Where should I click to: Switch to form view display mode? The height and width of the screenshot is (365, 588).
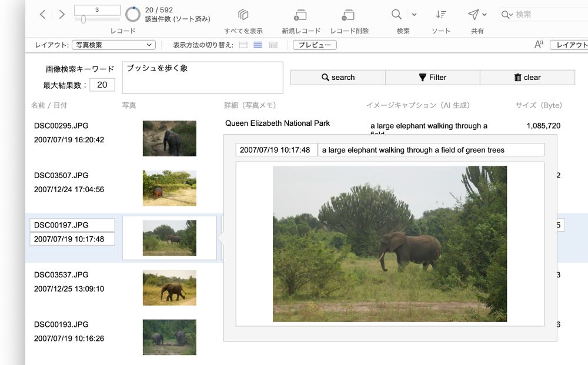point(243,45)
